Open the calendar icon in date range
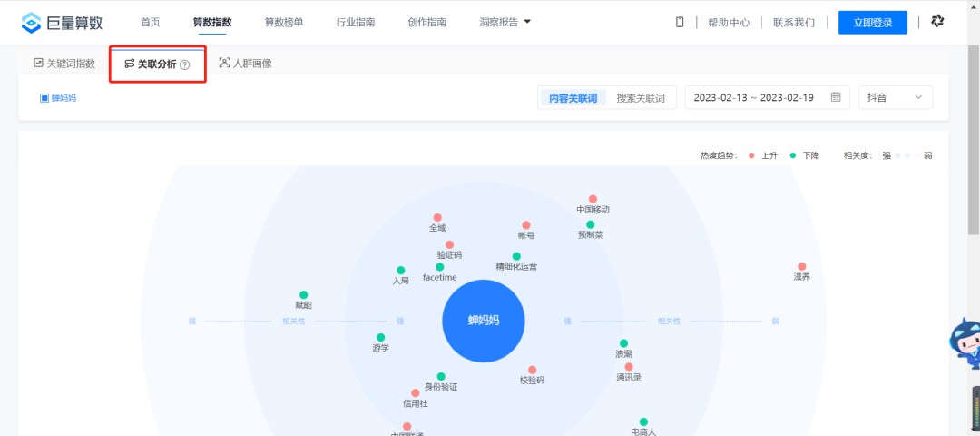980x436 pixels. coord(836,97)
